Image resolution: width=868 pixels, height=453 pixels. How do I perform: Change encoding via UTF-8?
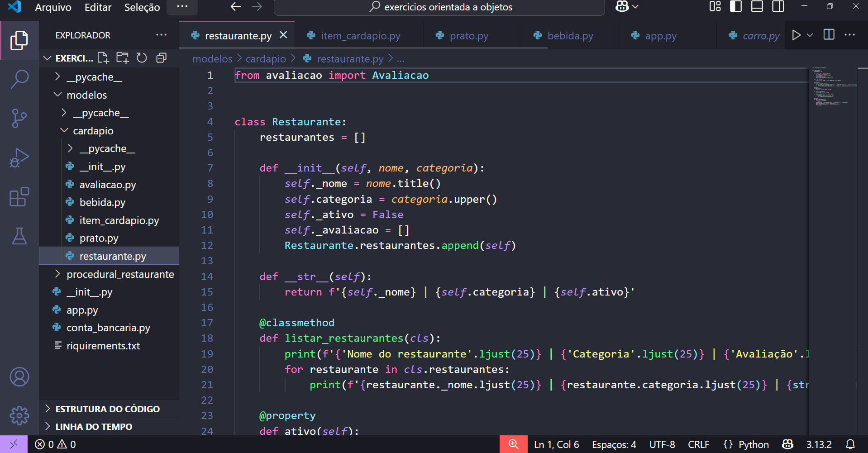tap(662, 444)
